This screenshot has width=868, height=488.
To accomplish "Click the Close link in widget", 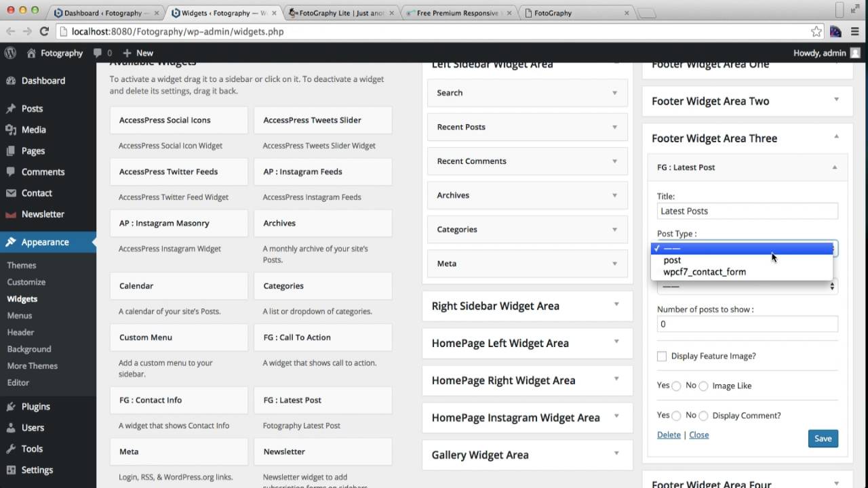I will [699, 435].
